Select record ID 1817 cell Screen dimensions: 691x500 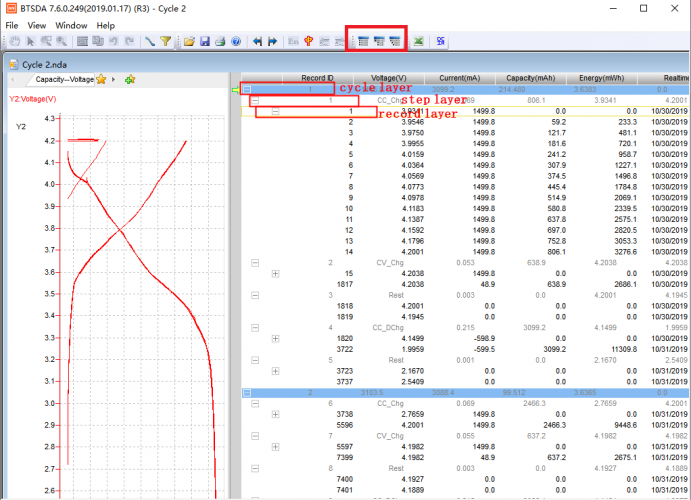click(x=345, y=285)
